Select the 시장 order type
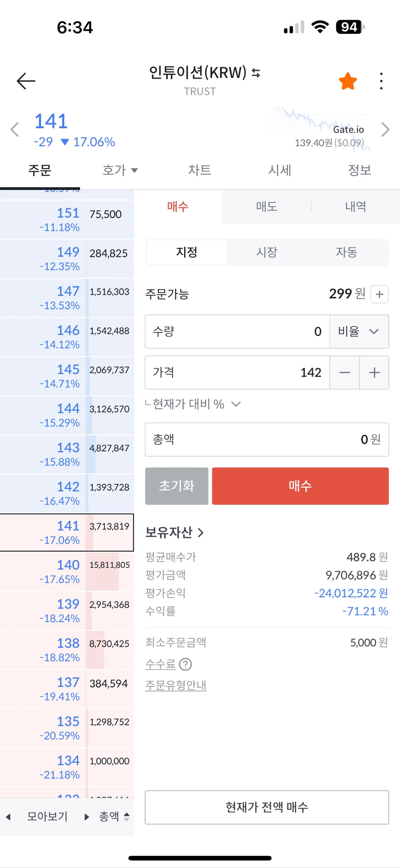Viewport: 400px width, 868px height. point(267,253)
